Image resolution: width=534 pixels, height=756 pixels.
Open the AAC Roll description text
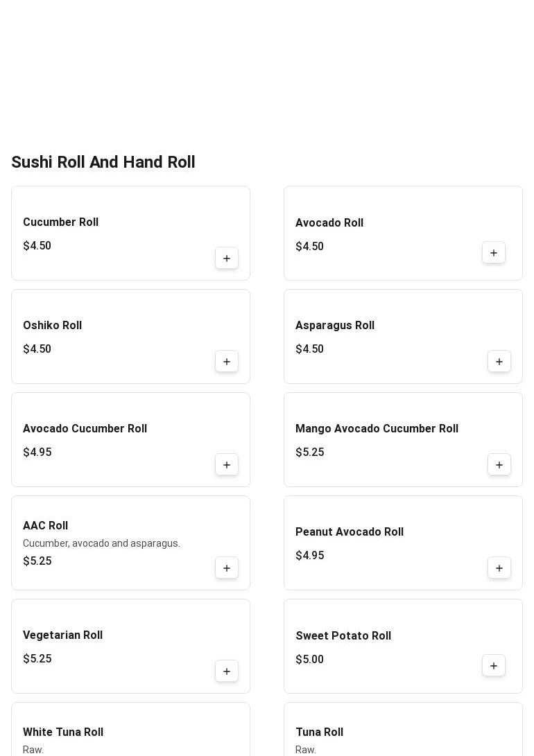tap(101, 543)
